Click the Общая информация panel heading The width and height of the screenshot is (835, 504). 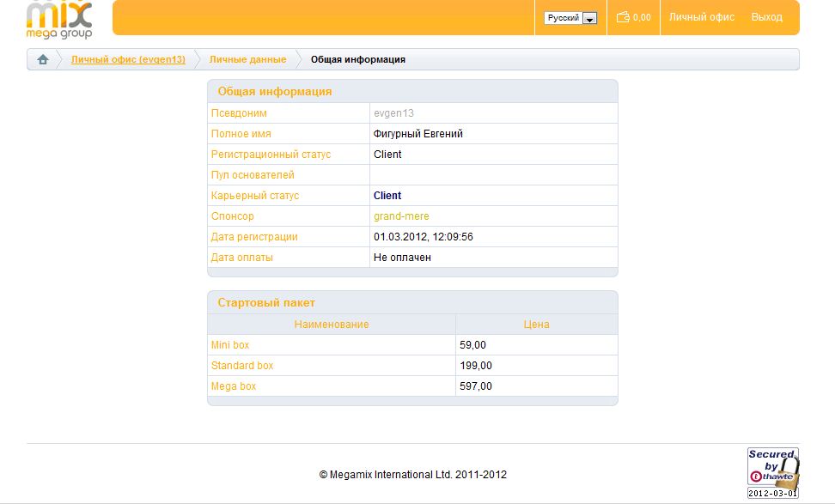pyautogui.click(x=274, y=92)
